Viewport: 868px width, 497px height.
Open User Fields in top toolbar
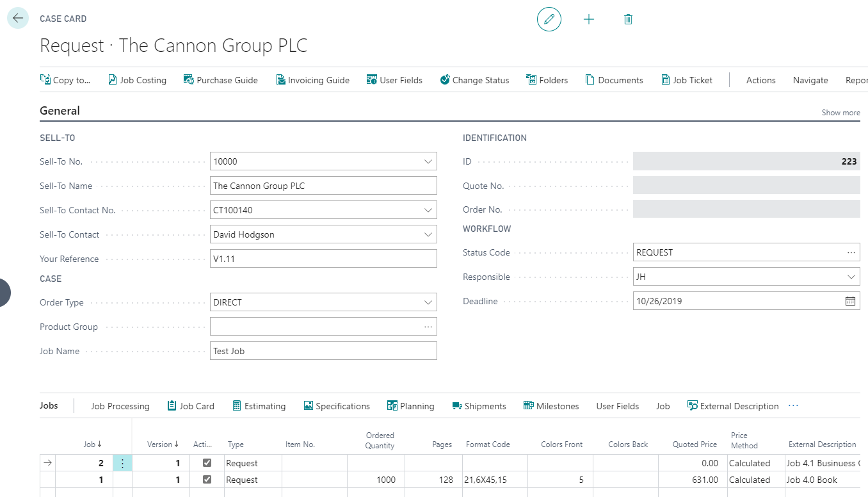click(x=395, y=80)
